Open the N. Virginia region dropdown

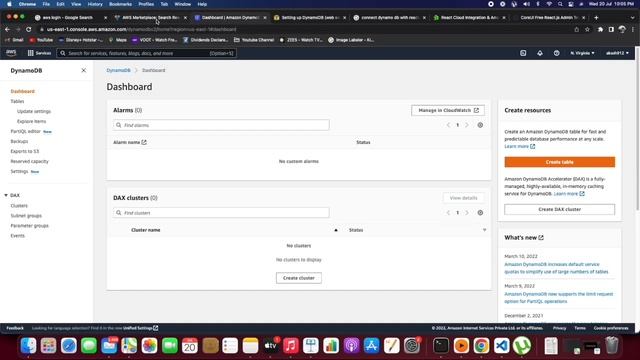[582, 53]
